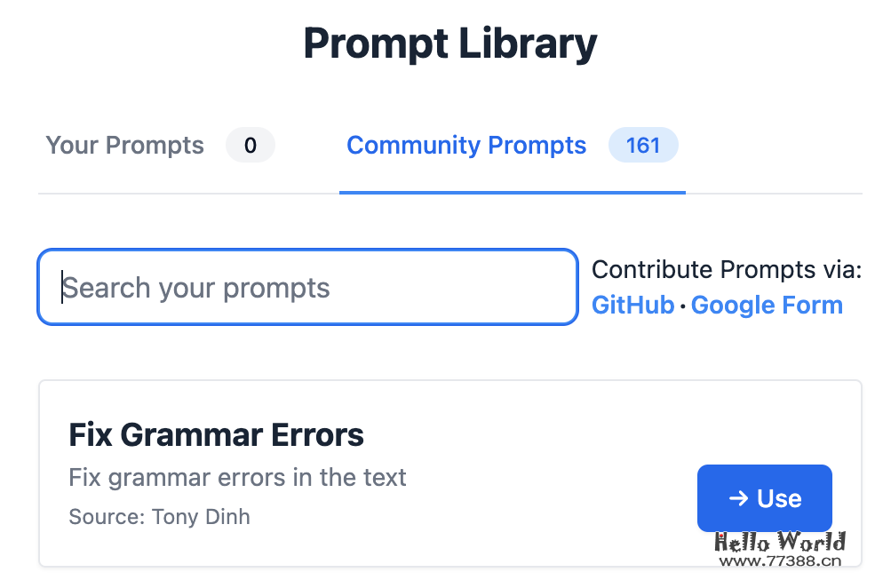Switch to the Your Prompts tab

(x=124, y=146)
